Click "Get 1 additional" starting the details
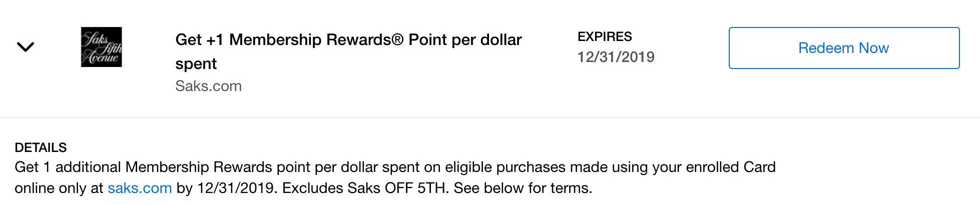The height and width of the screenshot is (205, 980). pos(68,167)
